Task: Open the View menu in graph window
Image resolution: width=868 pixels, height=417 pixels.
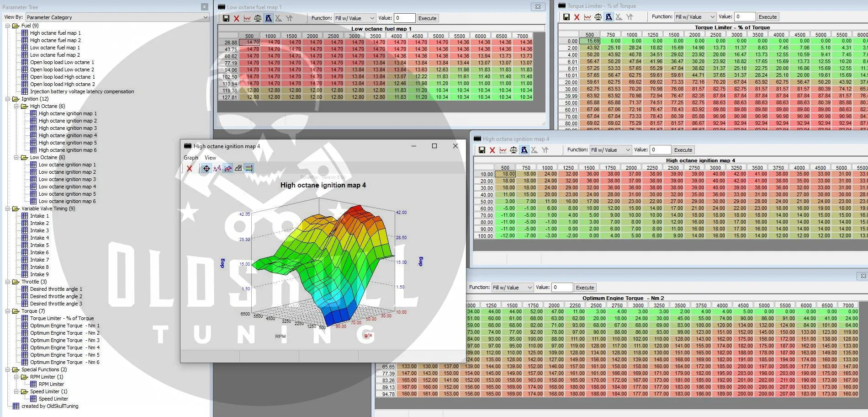Action: click(210, 158)
